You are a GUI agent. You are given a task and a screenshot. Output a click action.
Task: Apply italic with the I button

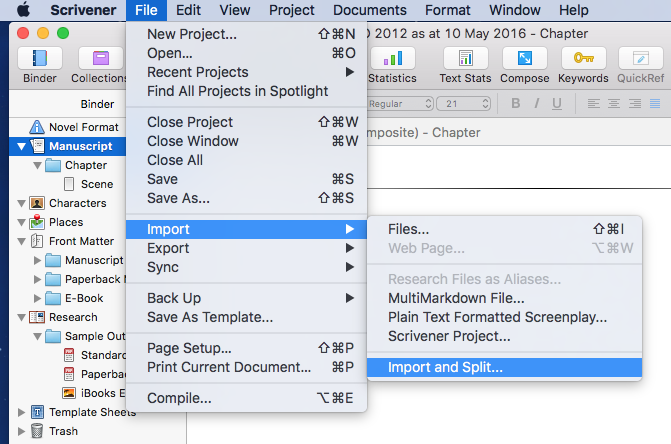(x=536, y=104)
